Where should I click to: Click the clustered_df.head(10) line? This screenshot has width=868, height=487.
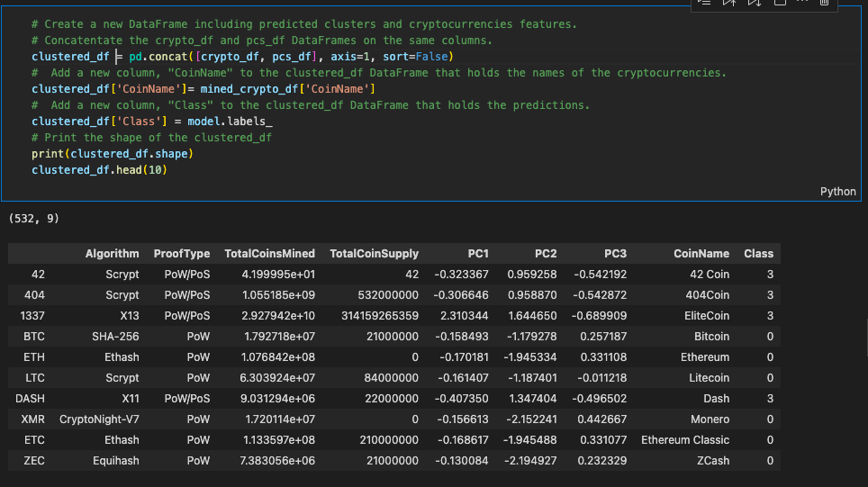pyautogui.click(x=99, y=170)
